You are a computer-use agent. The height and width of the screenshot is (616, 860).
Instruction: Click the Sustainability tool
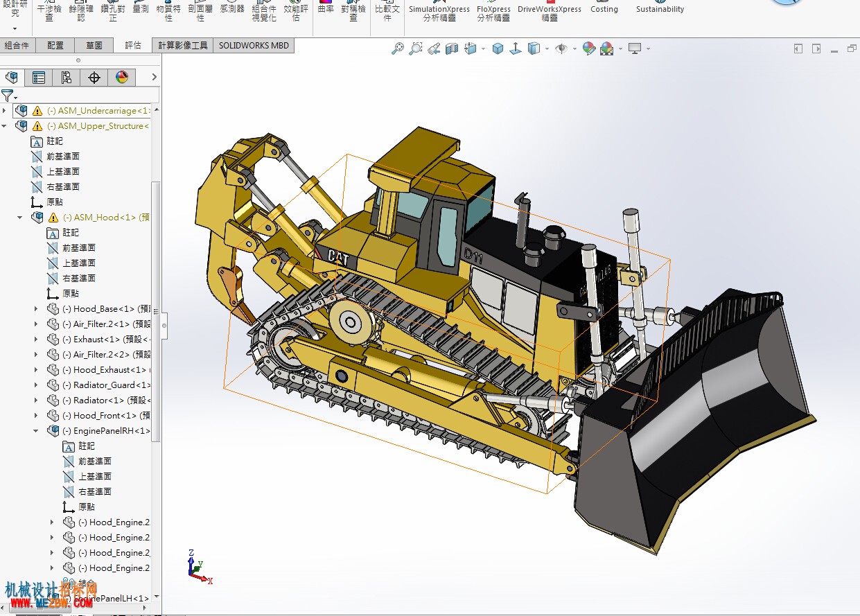point(660,8)
